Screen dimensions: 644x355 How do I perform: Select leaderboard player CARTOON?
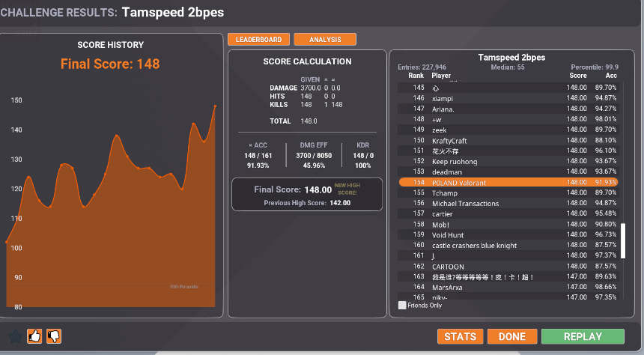coord(508,267)
